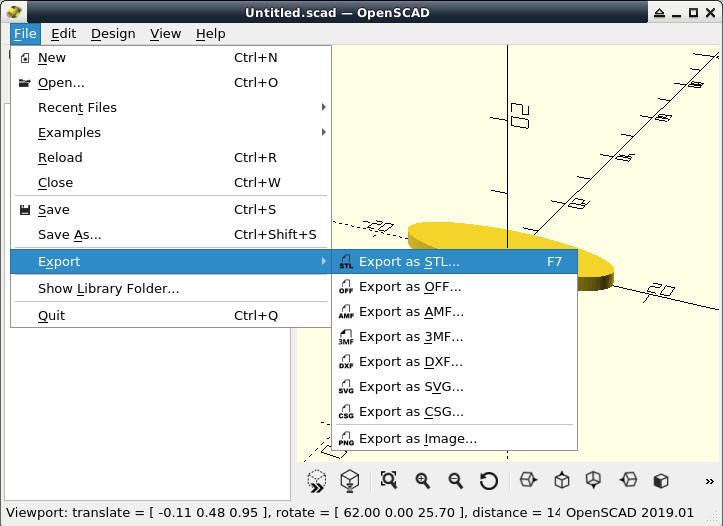Click the Render icon in the viewport toolbar
723x526 pixels.
350,481
